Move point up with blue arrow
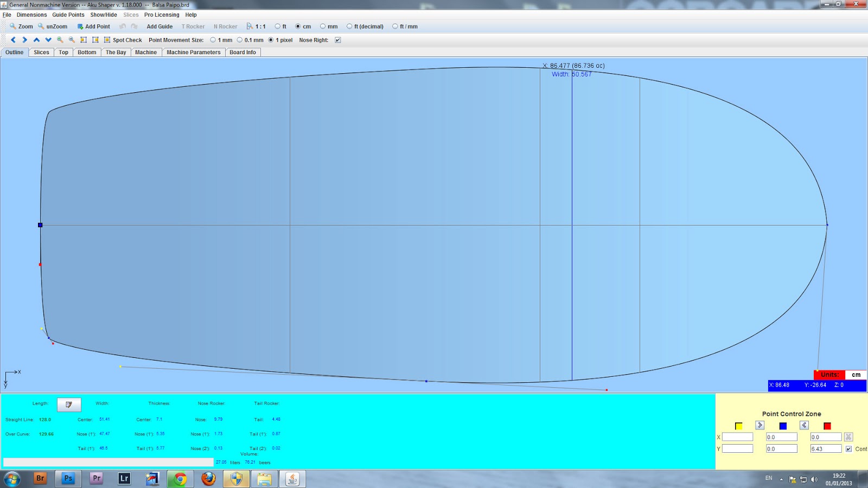 36,40
